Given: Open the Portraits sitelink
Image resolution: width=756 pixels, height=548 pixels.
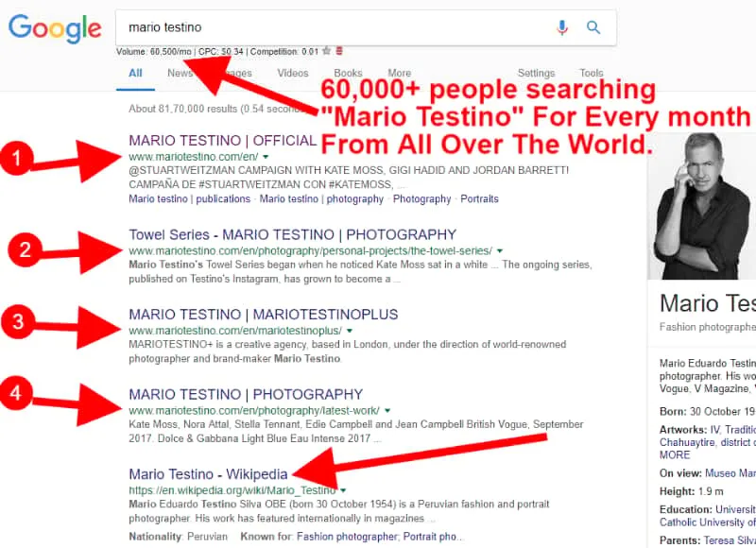Looking at the screenshot, I should click(479, 199).
